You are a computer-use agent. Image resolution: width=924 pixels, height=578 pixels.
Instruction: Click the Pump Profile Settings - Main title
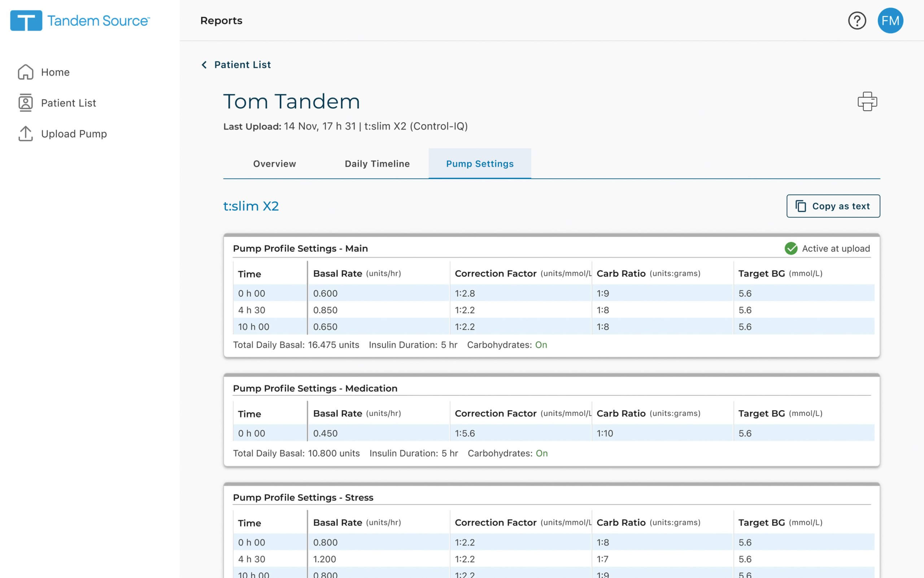coord(300,248)
